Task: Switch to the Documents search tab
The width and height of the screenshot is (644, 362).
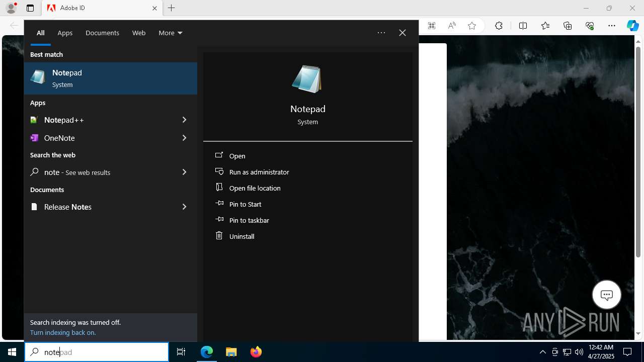Action: (102, 33)
